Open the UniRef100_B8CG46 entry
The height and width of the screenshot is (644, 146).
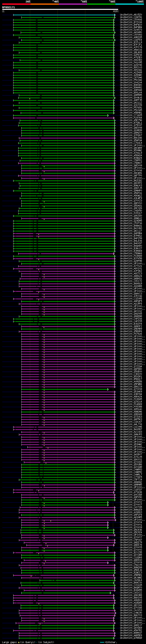point(131,138)
